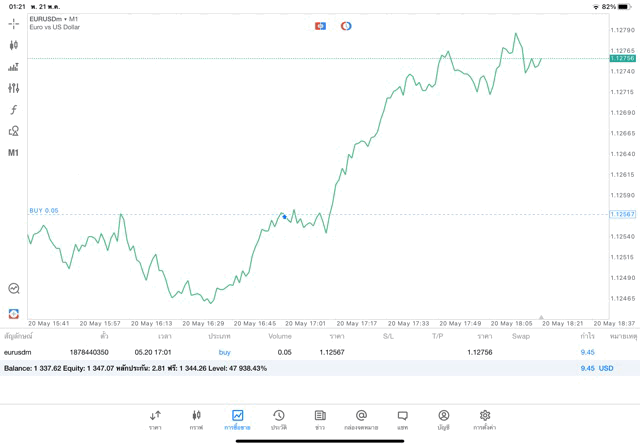Click the profit (กำไร) column header
The image size is (640, 447).
587,336
